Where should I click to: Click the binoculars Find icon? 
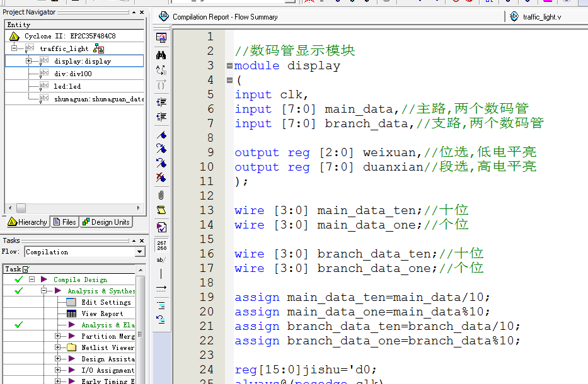(x=161, y=55)
